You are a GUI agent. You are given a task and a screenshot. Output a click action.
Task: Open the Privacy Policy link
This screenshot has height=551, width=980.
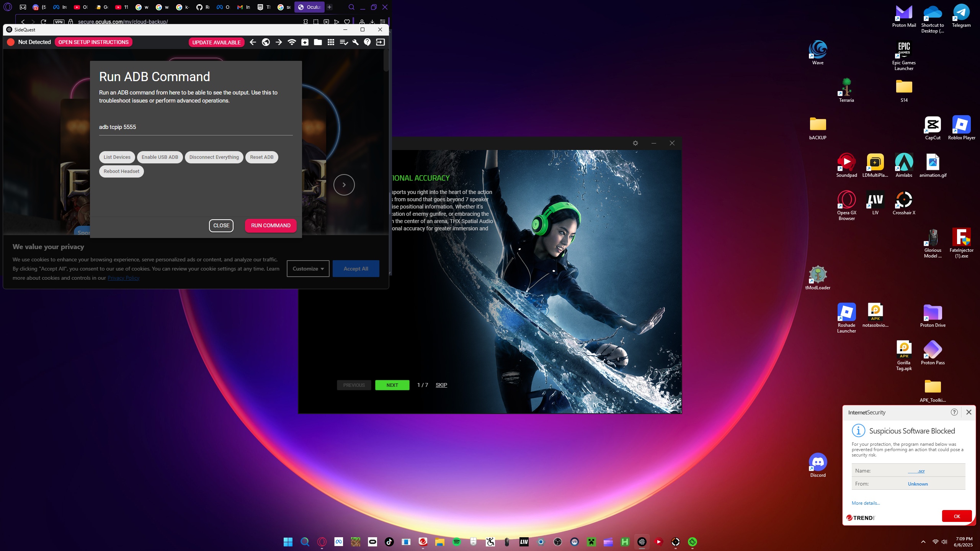point(123,278)
